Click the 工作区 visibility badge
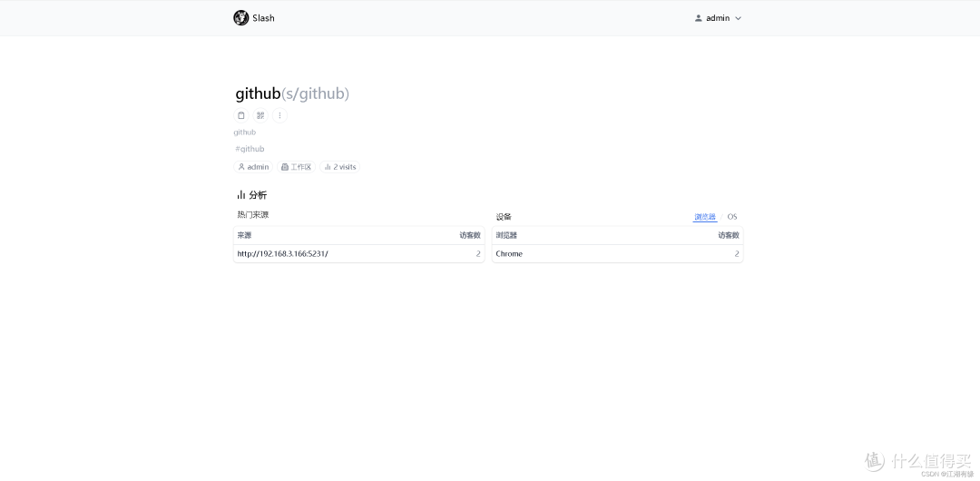The width and height of the screenshot is (980, 481). 296,167
